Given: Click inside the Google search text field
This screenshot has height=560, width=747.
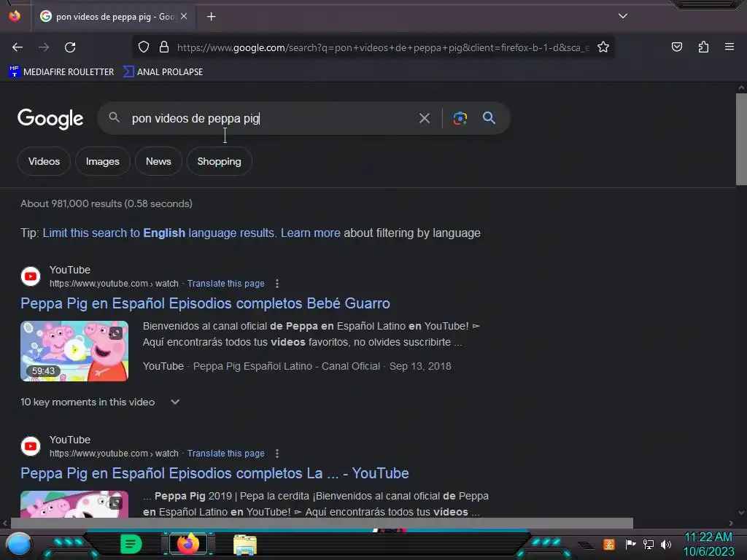Looking at the screenshot, I should point(269,118).
